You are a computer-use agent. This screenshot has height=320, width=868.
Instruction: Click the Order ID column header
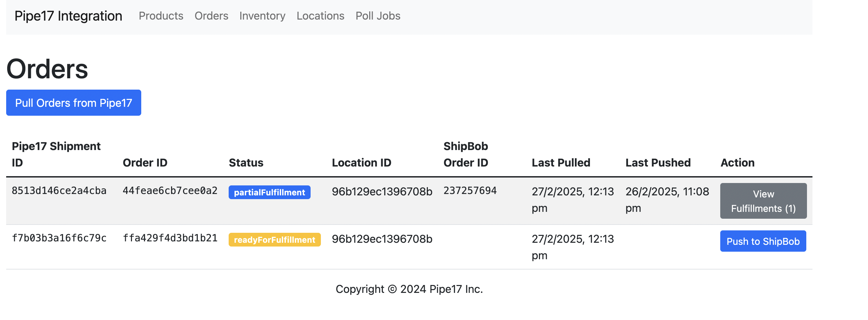click(145, 162)
